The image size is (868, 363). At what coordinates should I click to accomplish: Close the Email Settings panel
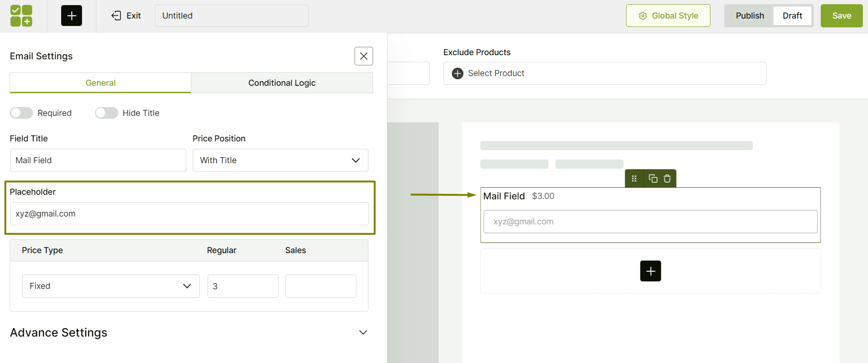point(363,56)
